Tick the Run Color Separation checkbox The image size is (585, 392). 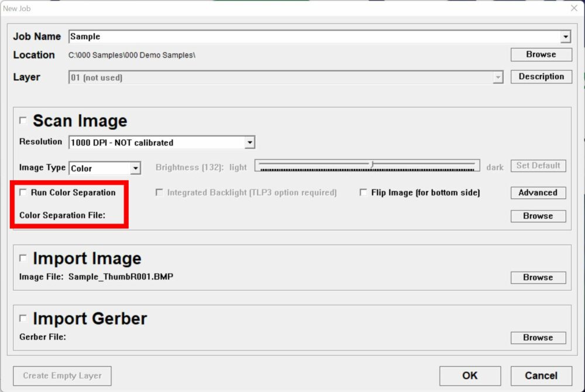point(23,192)
